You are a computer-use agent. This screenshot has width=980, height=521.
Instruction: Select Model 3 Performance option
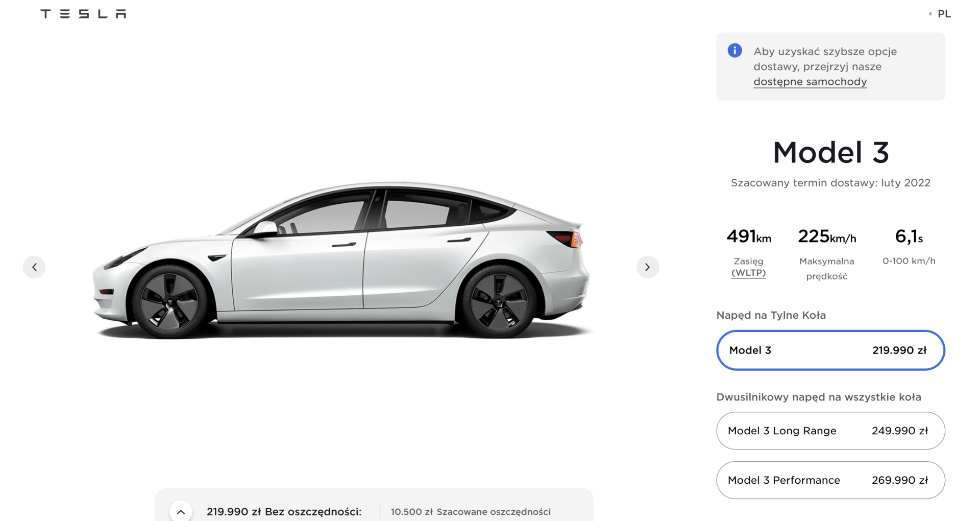click(830, 480)
